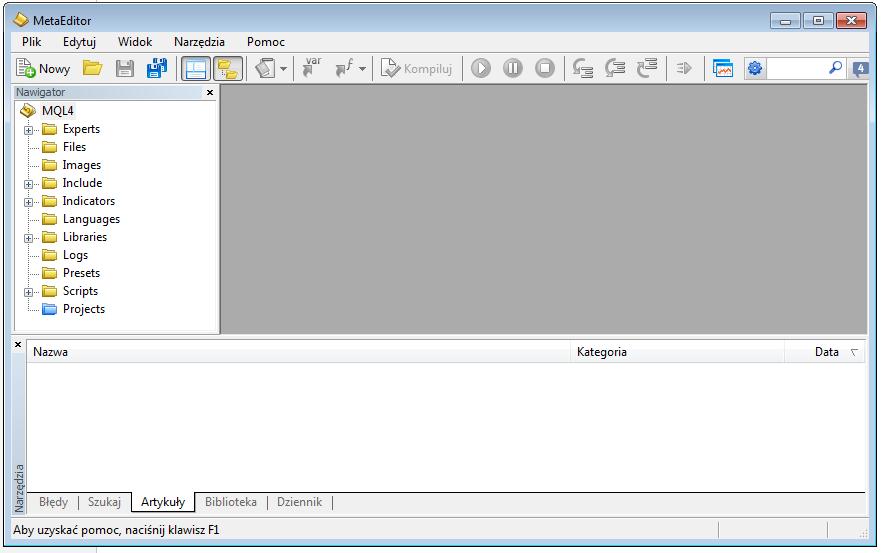Stop debugging with the stop icon
Screen dimensions: 881x553
point(544,68)
